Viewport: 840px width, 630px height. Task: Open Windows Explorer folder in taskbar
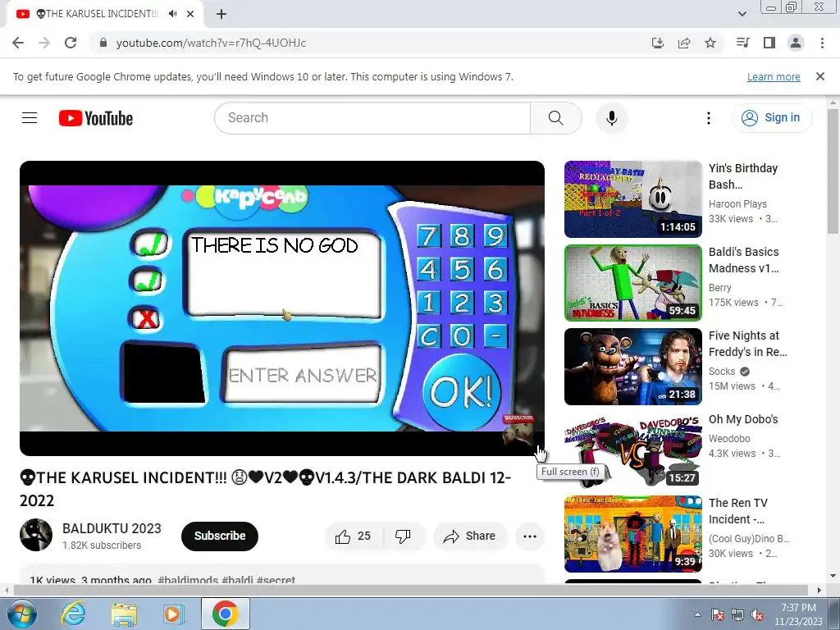(x=123, y=614)
